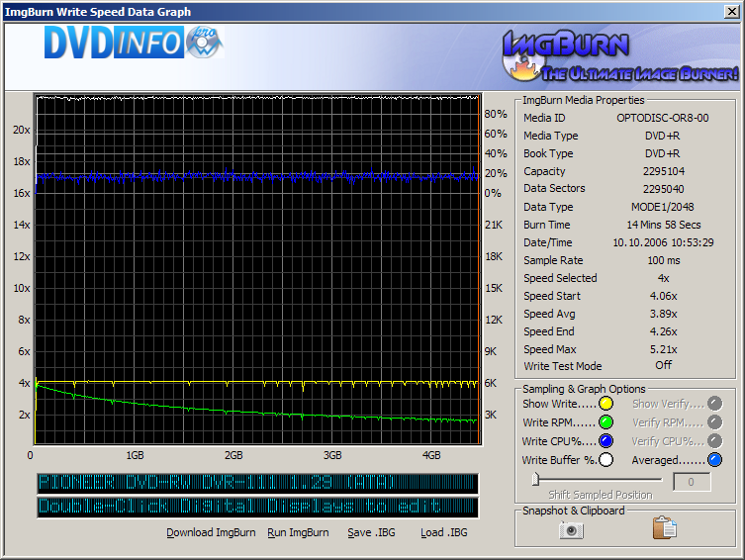Viewport: 745px width, 560px height.
Task: Click the Run ImgBurn link
Action: [298, 533]
